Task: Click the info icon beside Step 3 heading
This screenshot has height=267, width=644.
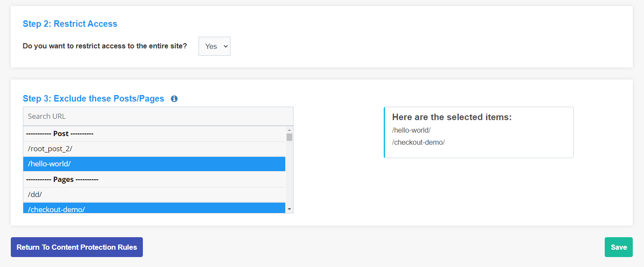Action: 174,99
